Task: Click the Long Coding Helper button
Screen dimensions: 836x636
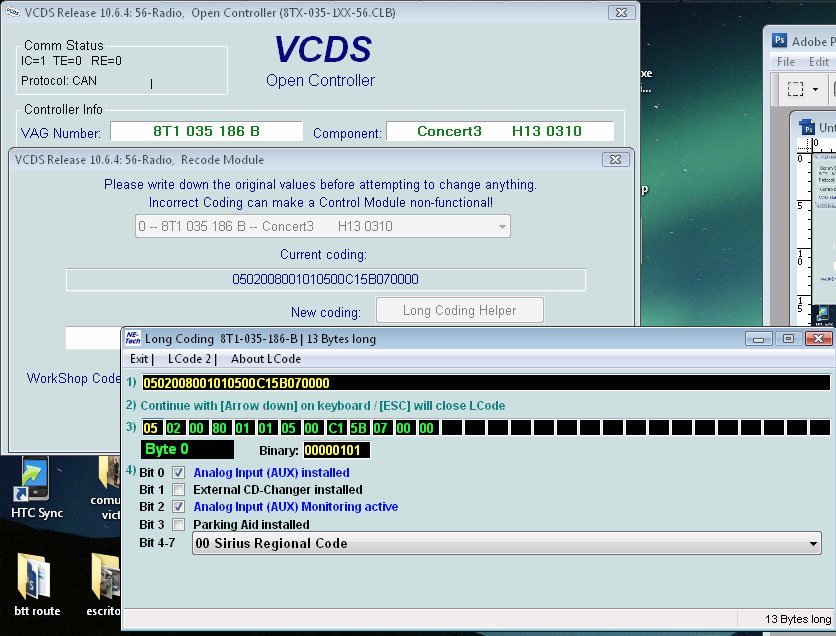Action: (x=460, y=310)
